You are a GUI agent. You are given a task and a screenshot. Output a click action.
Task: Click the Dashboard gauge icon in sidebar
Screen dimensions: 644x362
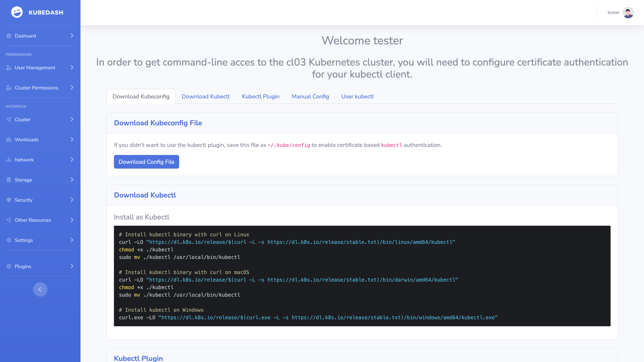[x=9, y=36]
